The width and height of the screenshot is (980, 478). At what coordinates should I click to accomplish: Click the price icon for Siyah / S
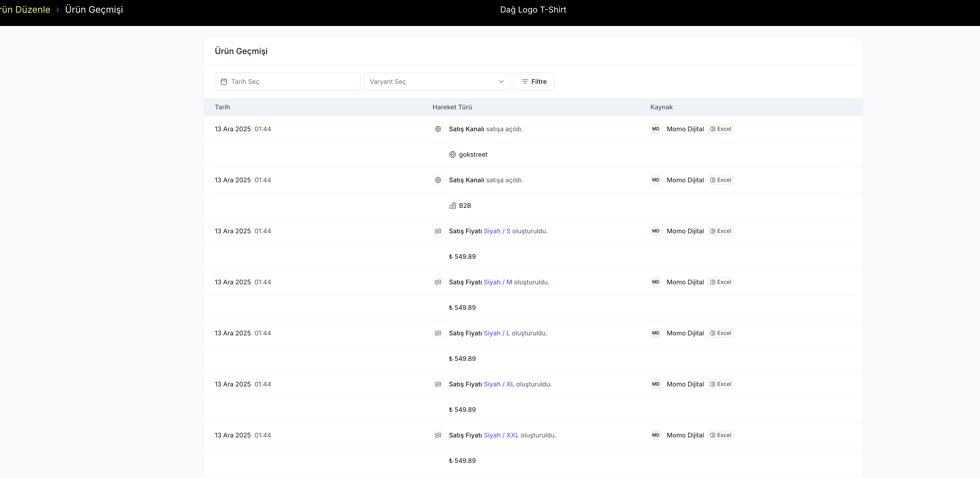pos(438,231)
